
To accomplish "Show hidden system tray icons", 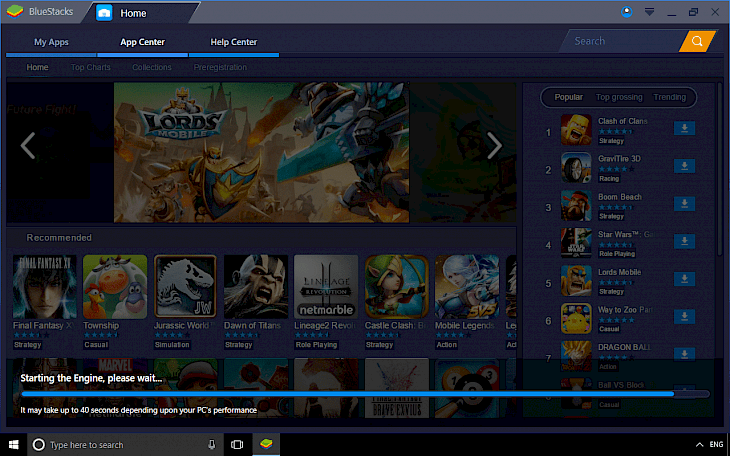I will coord(699,445).
